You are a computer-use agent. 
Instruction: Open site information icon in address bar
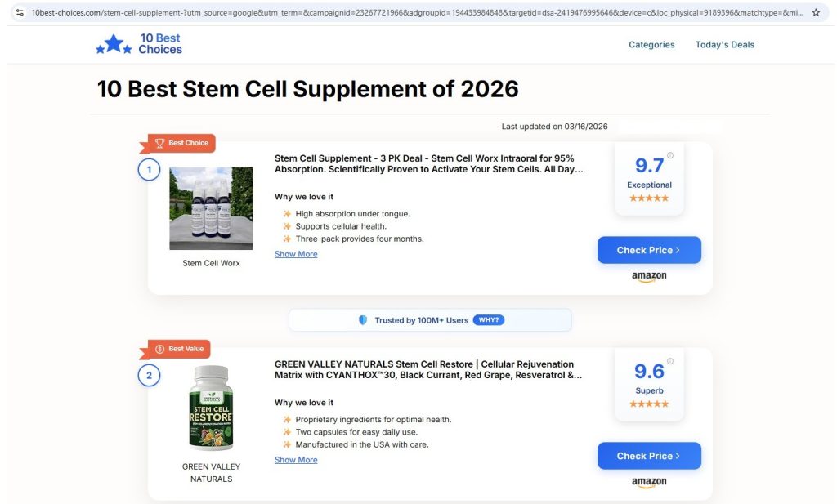(20, 13)
